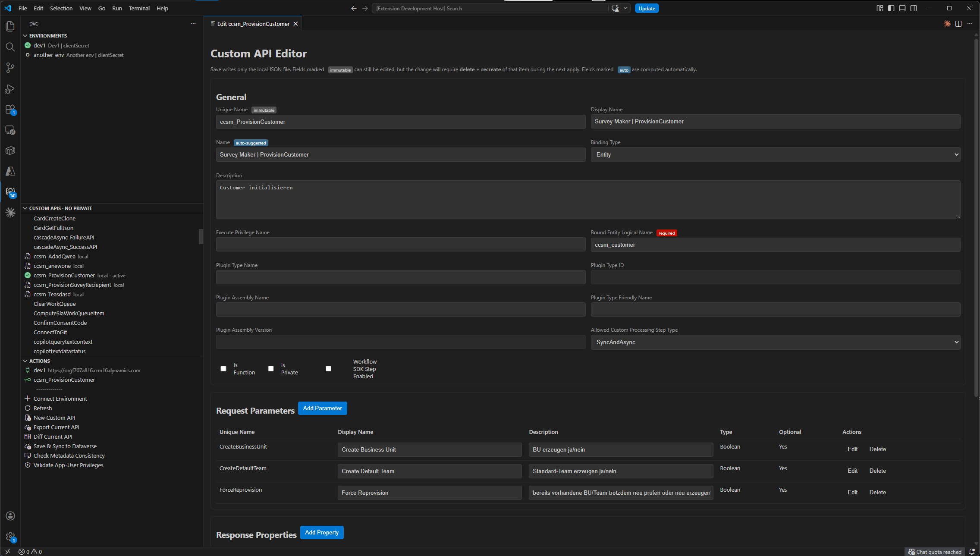Click the navigate back arrow

(x=354, y=8)
